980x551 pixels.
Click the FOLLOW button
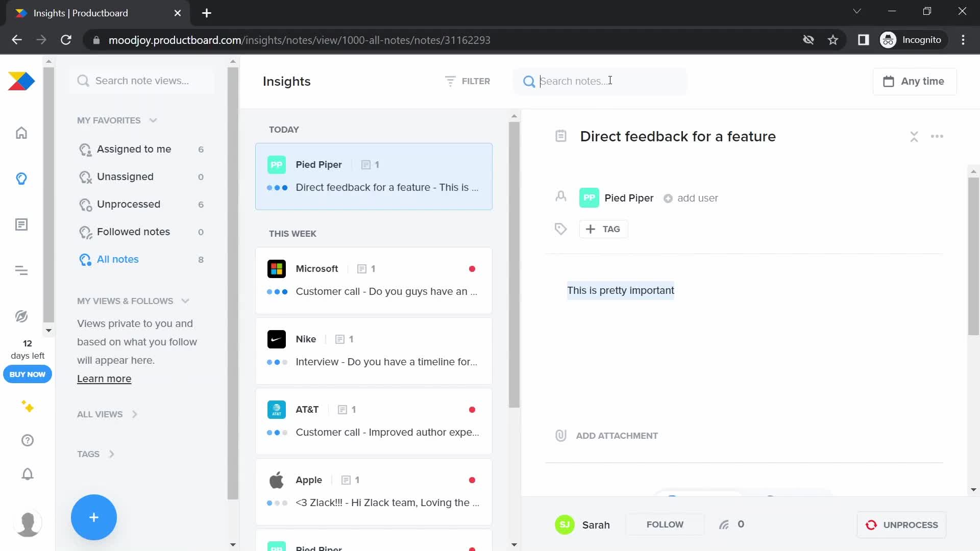[665, 524]
